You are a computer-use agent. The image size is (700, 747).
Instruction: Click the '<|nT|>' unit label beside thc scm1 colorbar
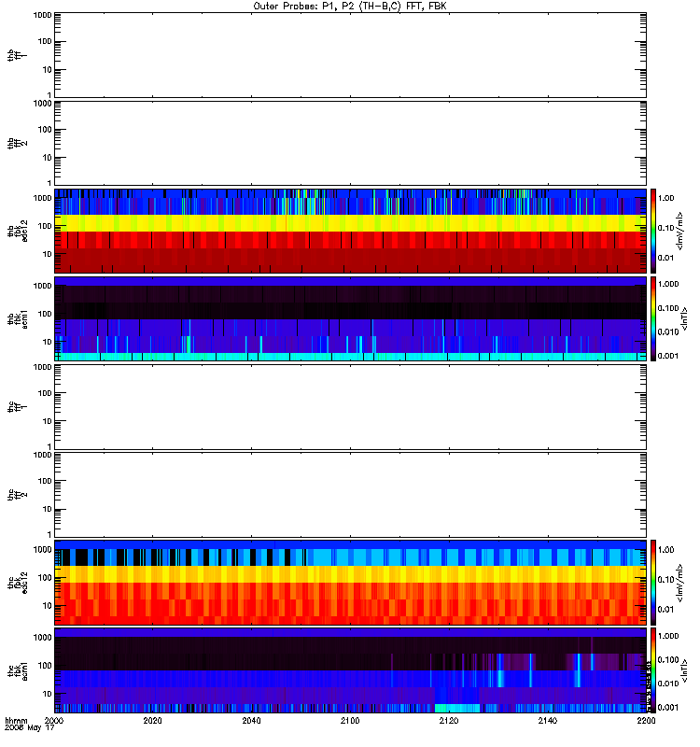click(684, 670)
